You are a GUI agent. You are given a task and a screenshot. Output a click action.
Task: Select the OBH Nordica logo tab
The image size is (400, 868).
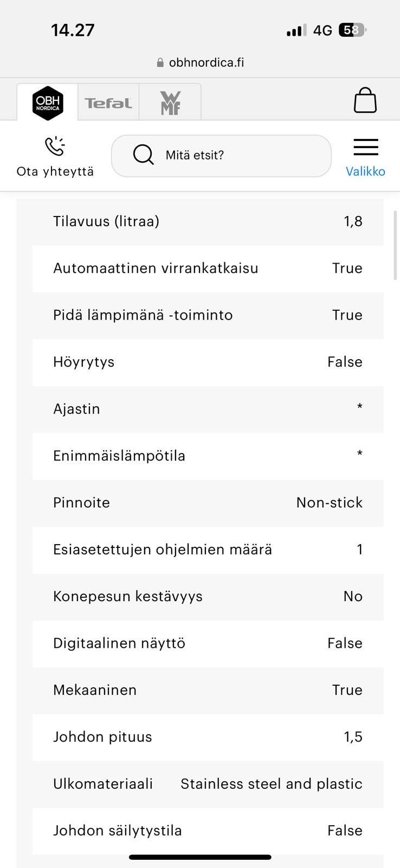coord(48,103)
